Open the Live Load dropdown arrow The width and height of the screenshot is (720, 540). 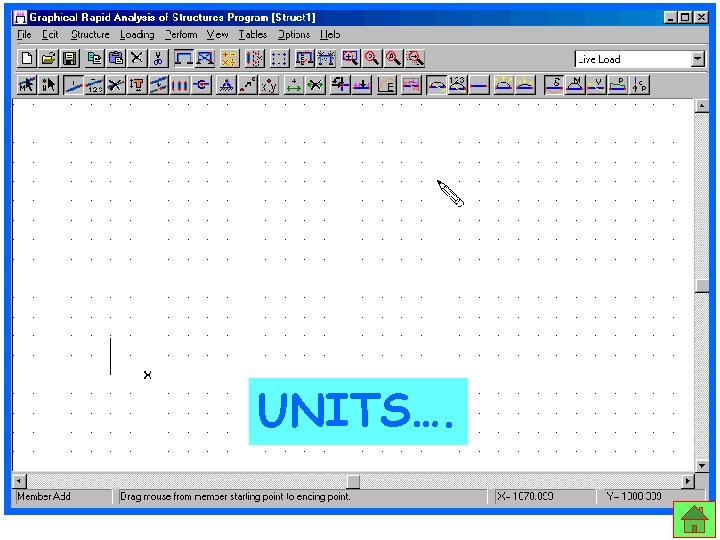pyautogui.click(x=698, y=59)
